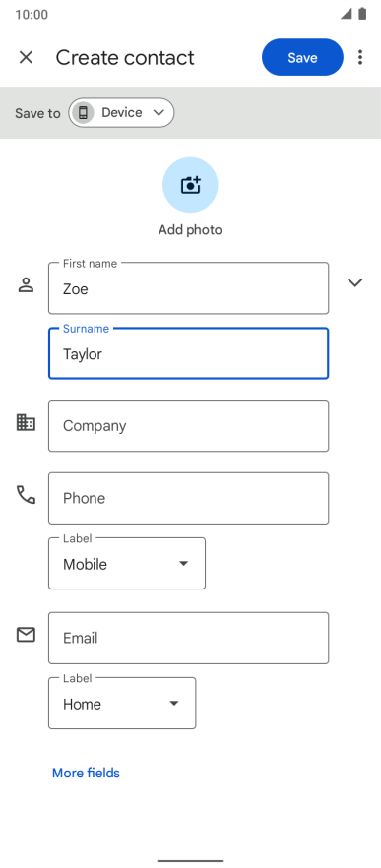
Task: Focus the Surname field with Taylor
Action: [188, 353]
